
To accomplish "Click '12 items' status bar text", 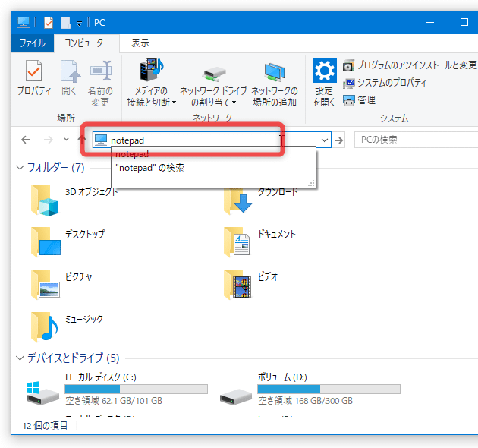I will tap(45, 425).
